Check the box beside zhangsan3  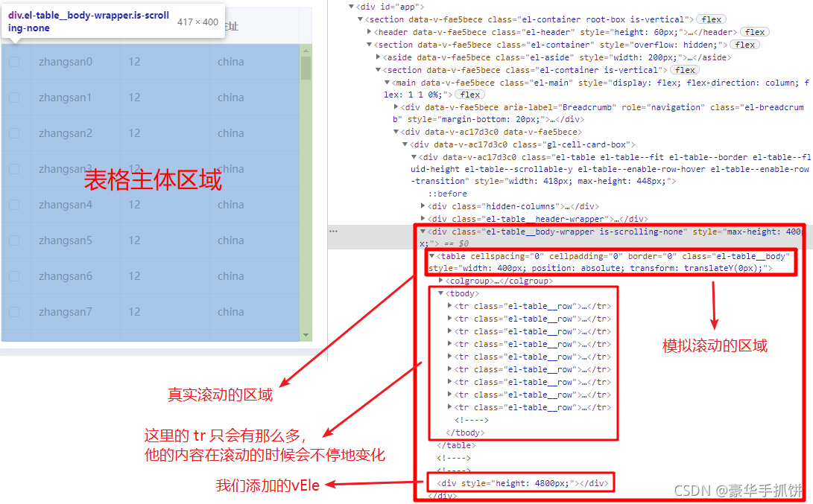point(14,169)
